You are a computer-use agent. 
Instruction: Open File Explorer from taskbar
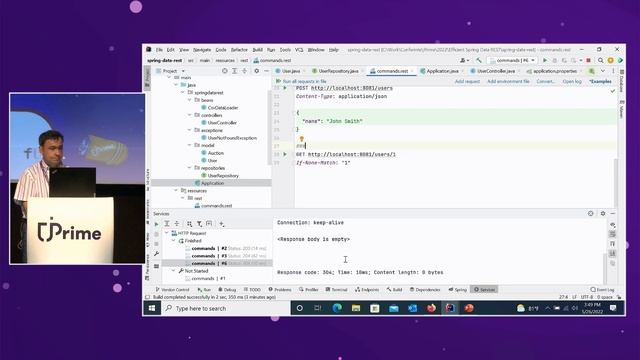(356, 308)
